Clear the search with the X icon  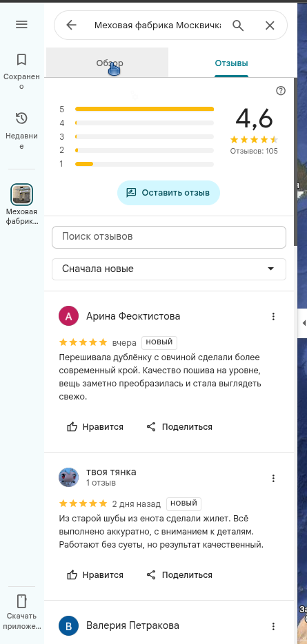click(x=270, y=25)
